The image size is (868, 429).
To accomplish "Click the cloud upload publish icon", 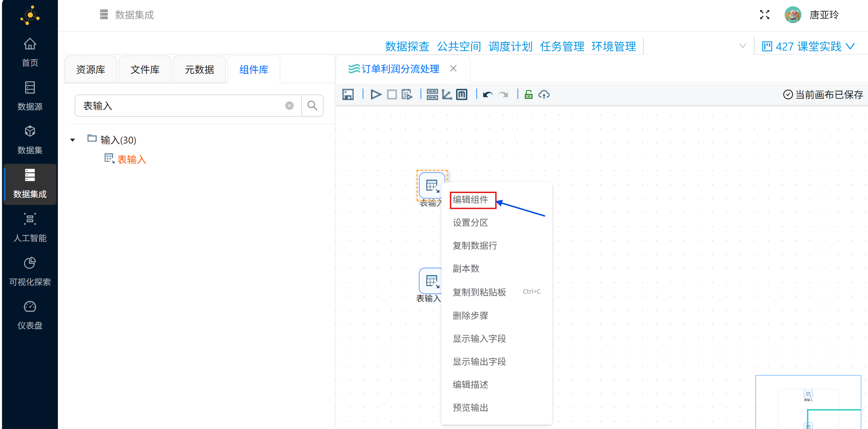I will point(544,94).
